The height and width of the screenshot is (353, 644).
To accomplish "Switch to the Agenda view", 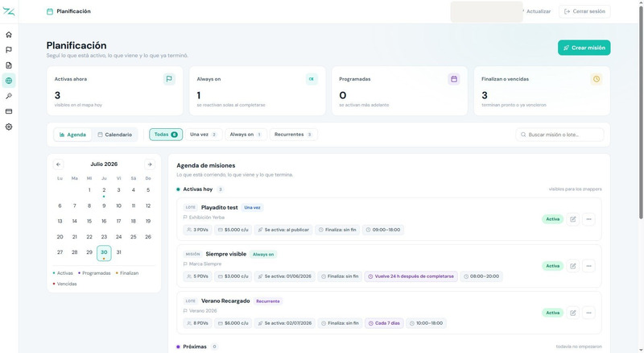I will click(72, 135).
